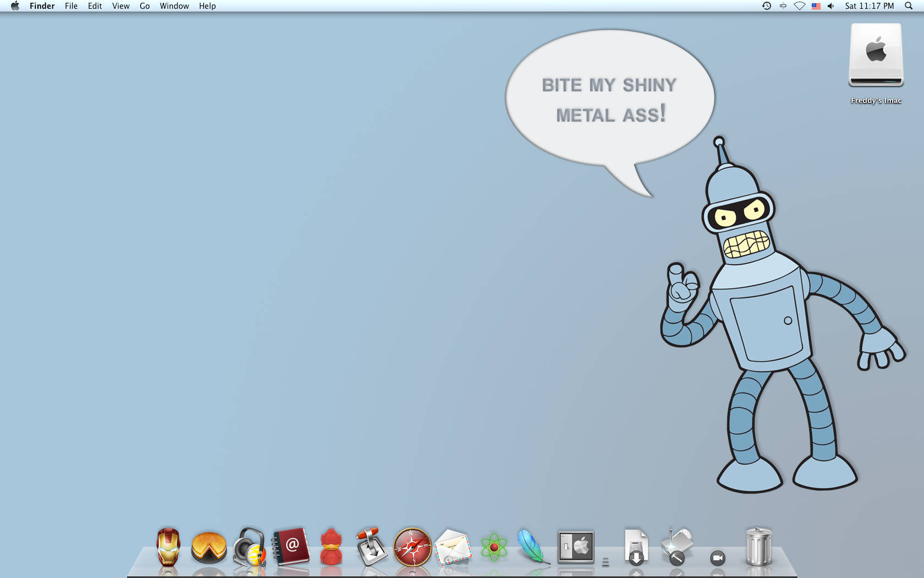This screenshot has width=924, height=578.
Task: Click the clock showing Sat 11:17 PM
Action: pos(870,6)
